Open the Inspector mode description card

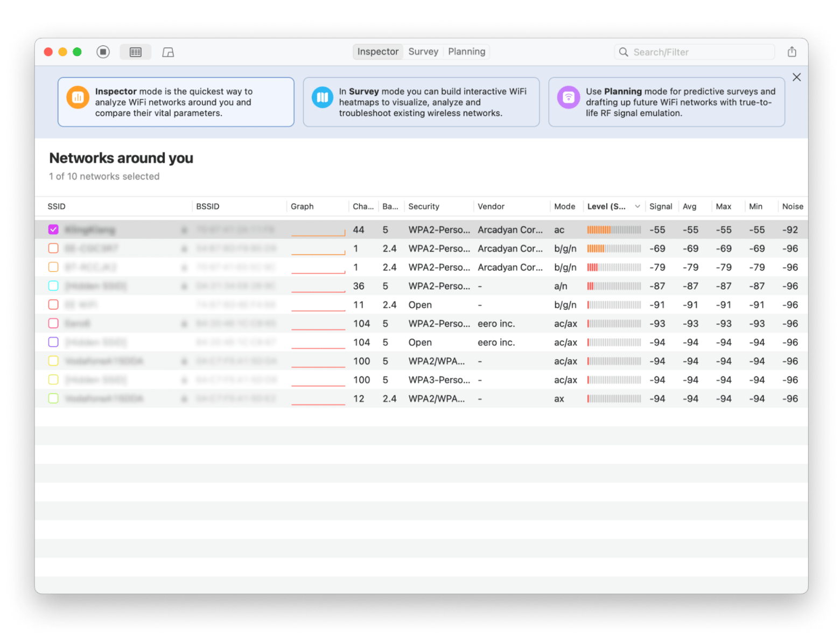pos(176,102)
